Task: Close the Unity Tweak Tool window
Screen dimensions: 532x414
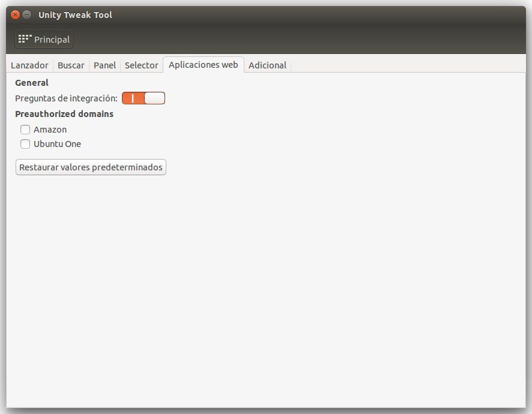Action: coord(15,14)
